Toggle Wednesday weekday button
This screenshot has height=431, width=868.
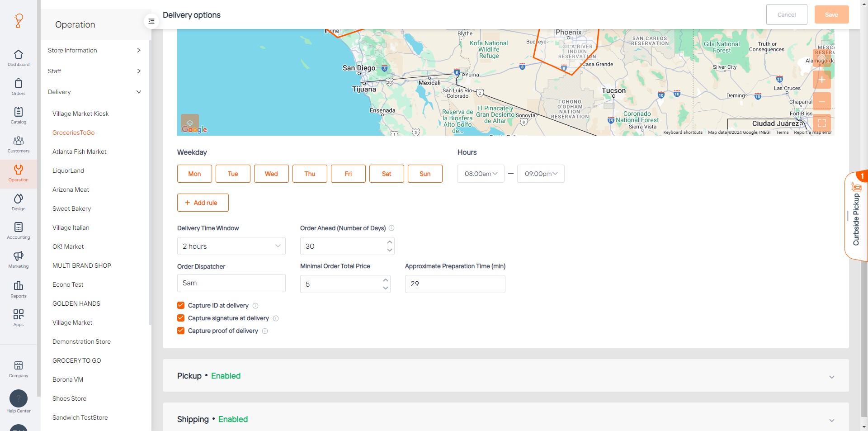[x=271, y=174]
